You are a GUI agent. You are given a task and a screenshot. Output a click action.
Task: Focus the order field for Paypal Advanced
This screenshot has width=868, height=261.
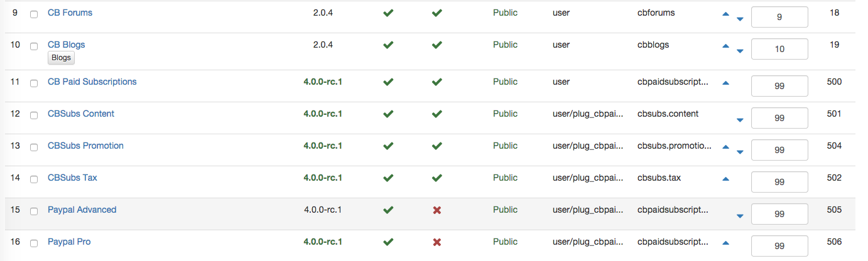click(779, 214)
